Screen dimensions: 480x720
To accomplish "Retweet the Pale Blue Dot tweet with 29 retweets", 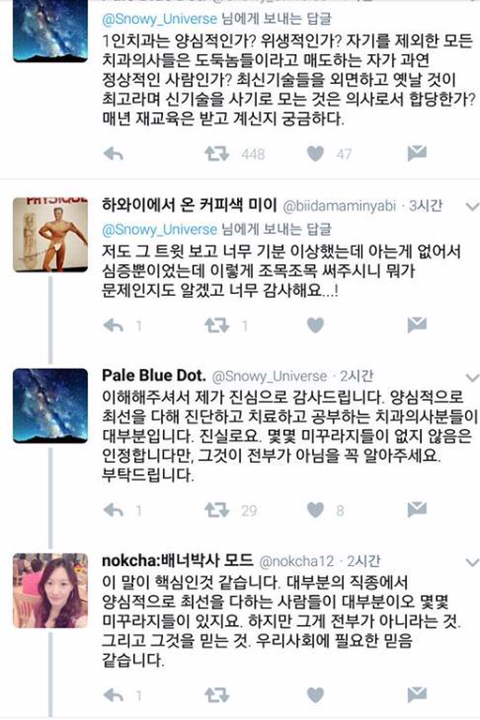I will tap(216, 510).
